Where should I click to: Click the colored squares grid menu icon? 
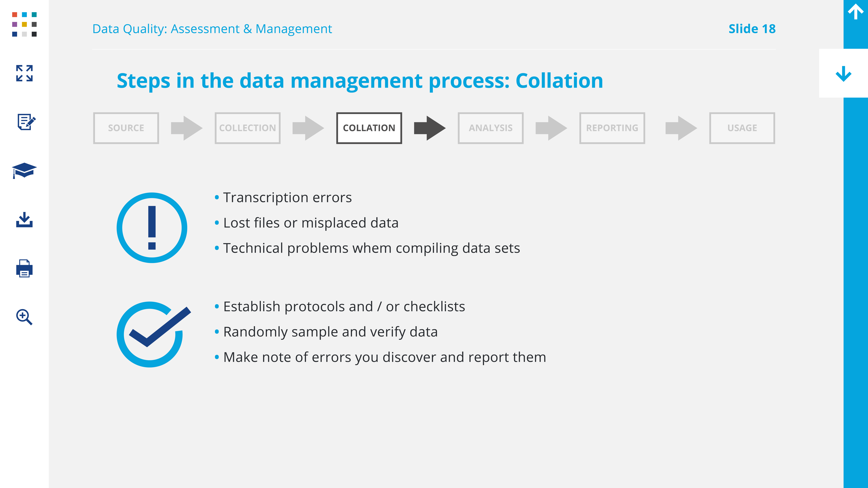pyautogui.click(x=24, y=24)
